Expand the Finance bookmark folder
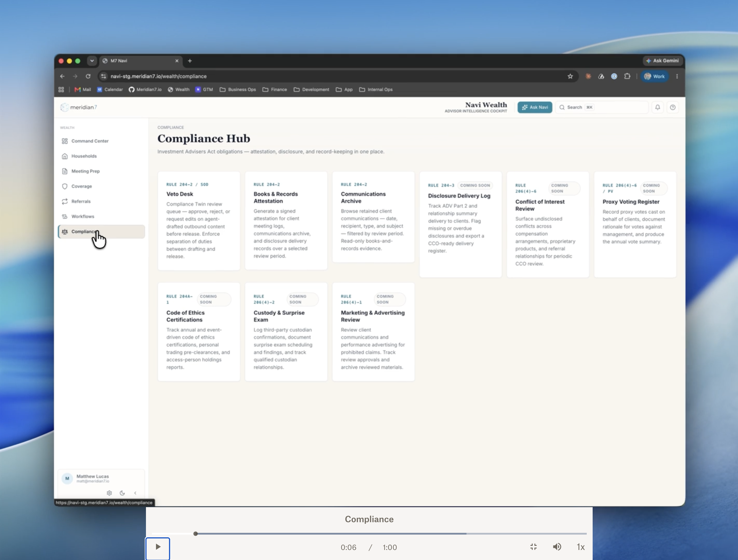 pyautogui.click(x=274, y=89)
